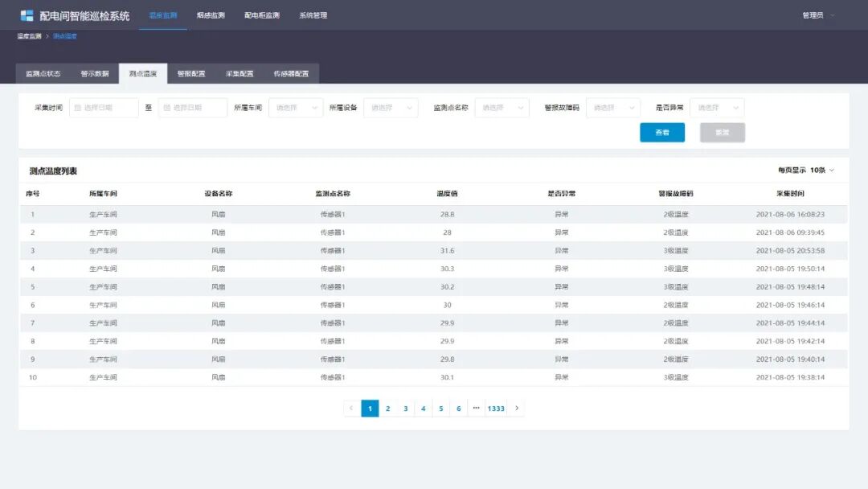
Task: Go to page 4
Action: 423,408
